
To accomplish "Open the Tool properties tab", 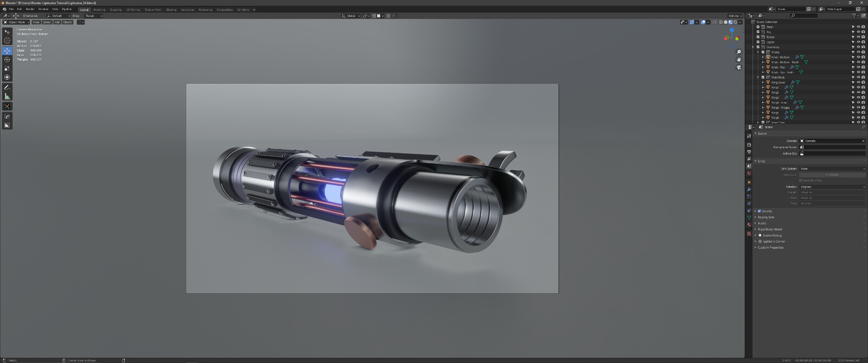I will [749, 136].
